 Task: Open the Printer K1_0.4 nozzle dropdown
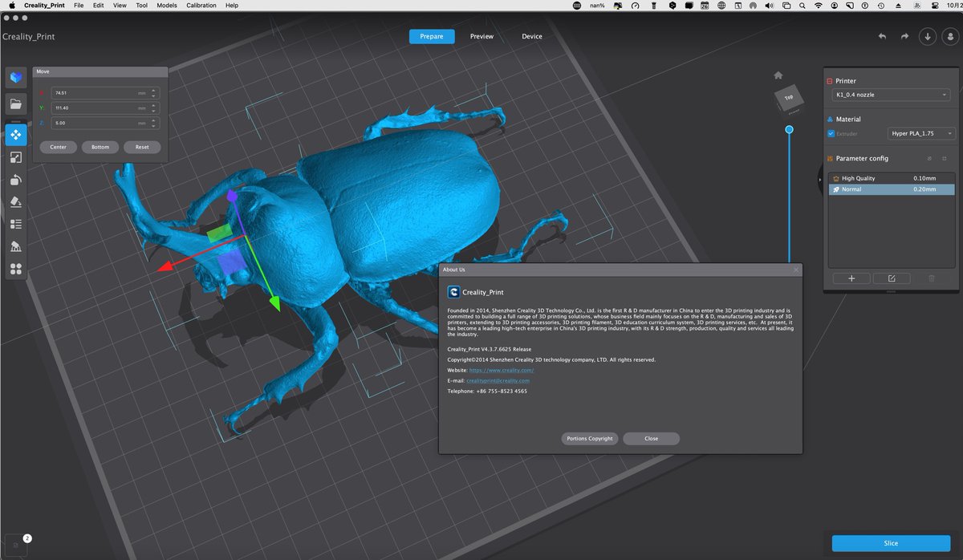[x=891, y=95]
